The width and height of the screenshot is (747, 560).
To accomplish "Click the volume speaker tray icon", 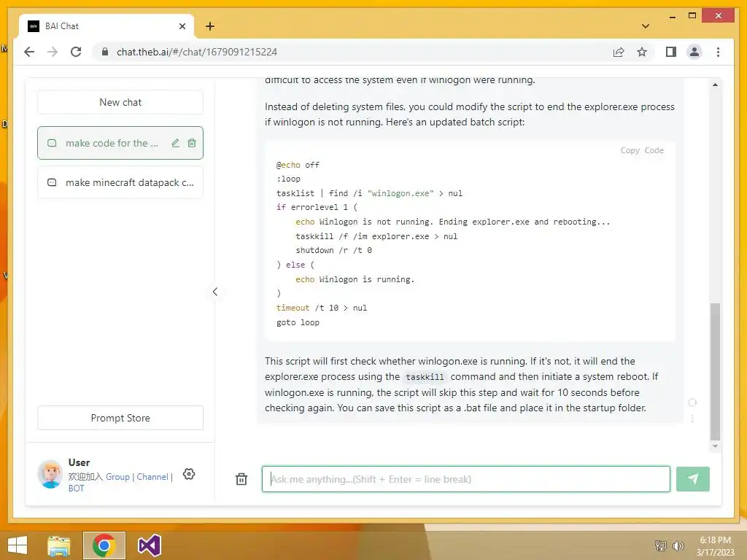I will 678,545.
